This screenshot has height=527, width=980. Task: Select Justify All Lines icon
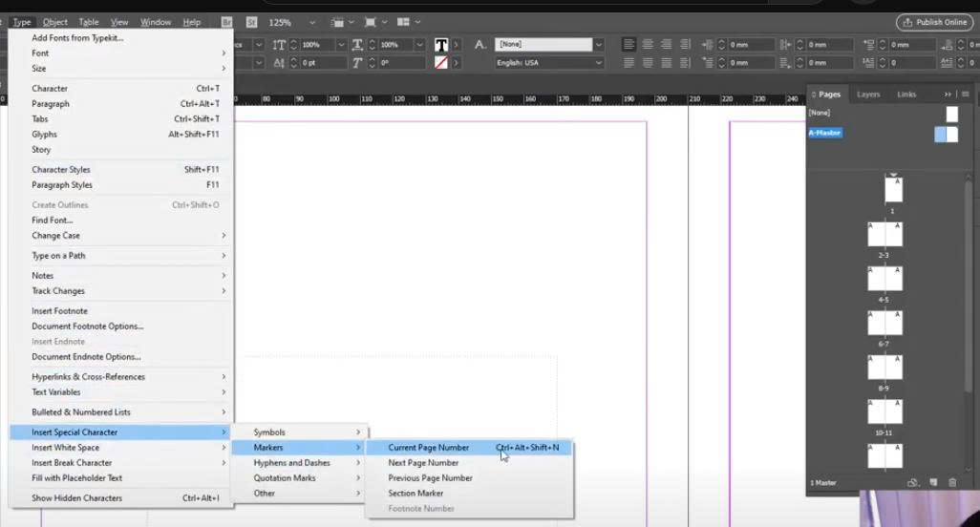[667, 62]
